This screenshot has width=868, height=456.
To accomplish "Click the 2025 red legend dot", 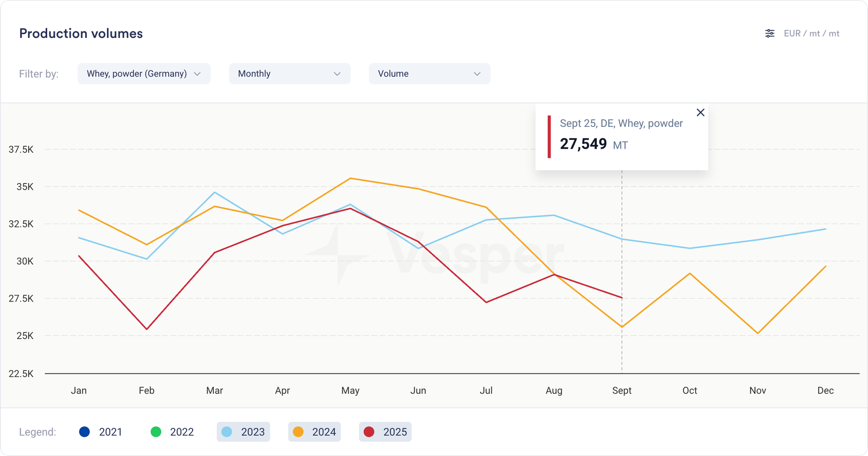I will [x=369, y=432].
